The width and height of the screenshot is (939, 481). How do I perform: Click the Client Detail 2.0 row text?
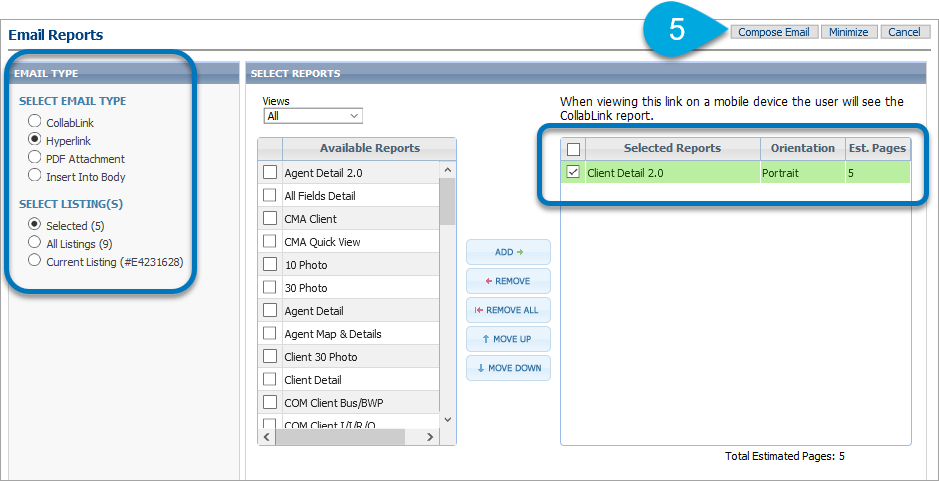[625, 173]
